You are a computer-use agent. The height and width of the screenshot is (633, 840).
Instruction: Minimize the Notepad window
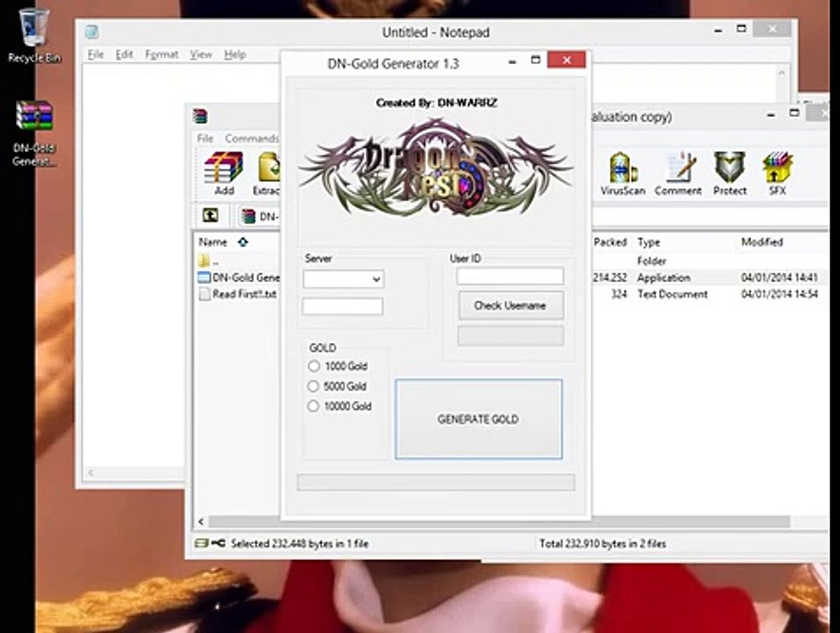click(718, 30)
